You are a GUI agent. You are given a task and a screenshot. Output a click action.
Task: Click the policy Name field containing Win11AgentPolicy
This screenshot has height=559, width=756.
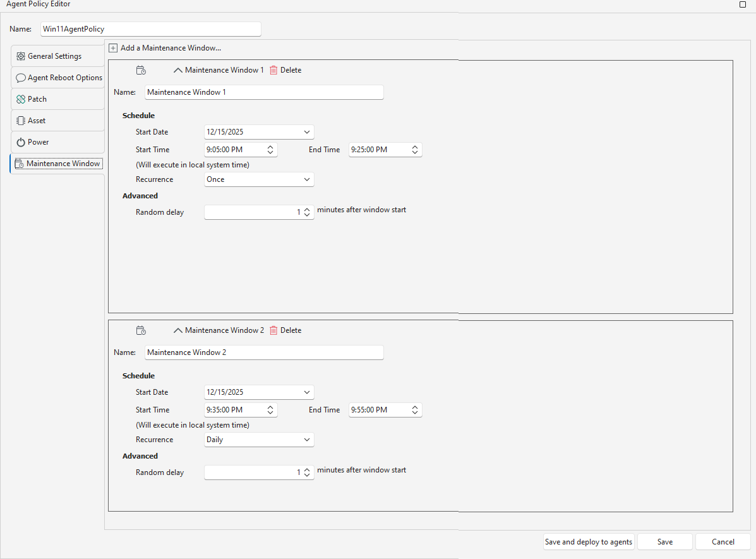coord(150,29)
